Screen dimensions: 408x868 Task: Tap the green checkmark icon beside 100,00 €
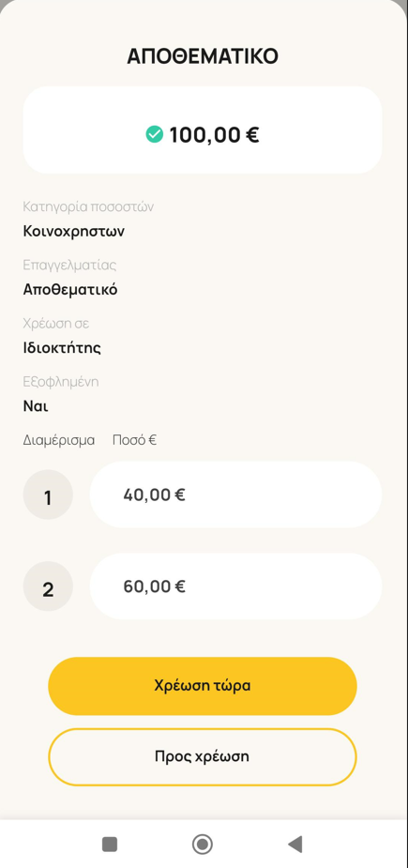[155, 134]
